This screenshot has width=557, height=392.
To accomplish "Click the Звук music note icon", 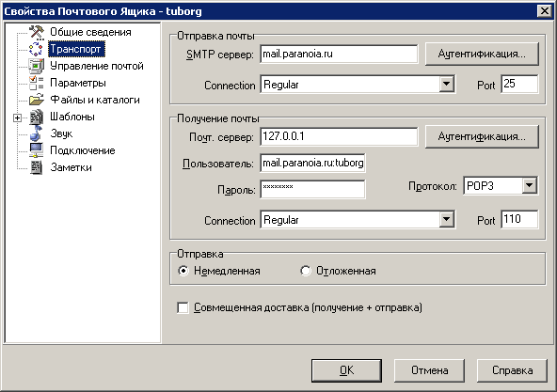I will point(37,133).
